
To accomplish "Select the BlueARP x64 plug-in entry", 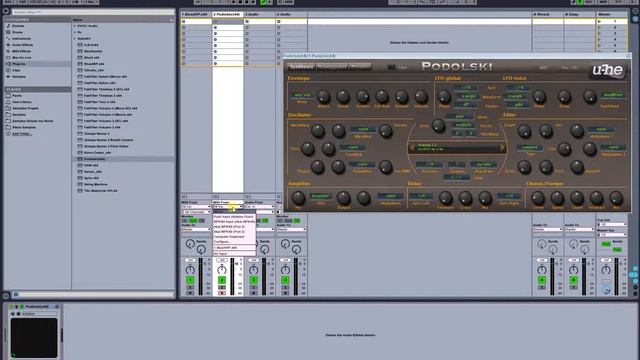I will pyautogui.click(x=94, y=64).
